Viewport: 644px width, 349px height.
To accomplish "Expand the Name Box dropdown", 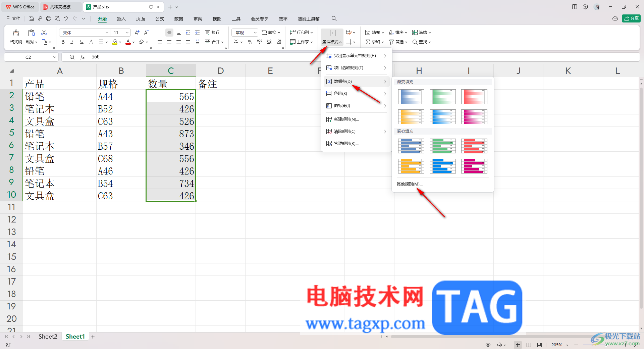I will pyautogui.click(x=55, y=57).
